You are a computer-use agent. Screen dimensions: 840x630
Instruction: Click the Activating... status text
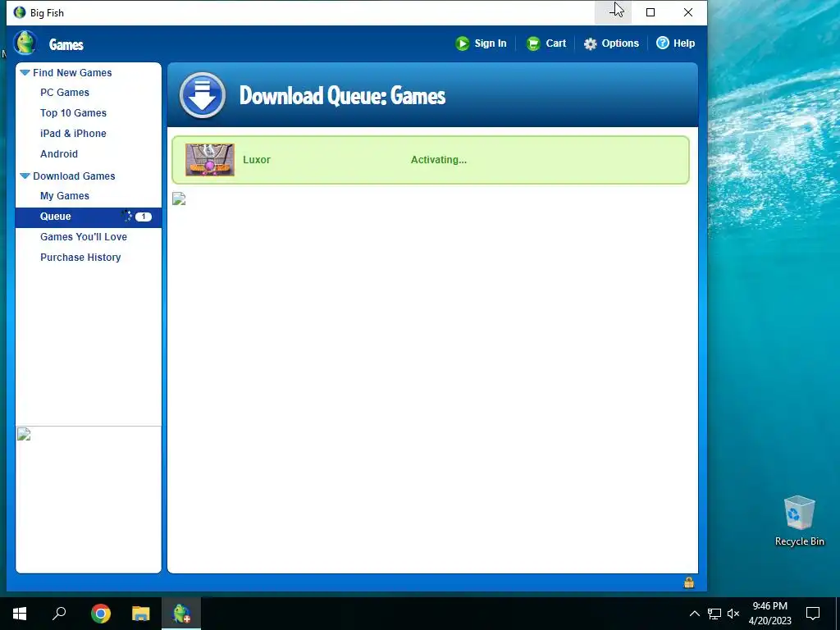pos(439,160)
